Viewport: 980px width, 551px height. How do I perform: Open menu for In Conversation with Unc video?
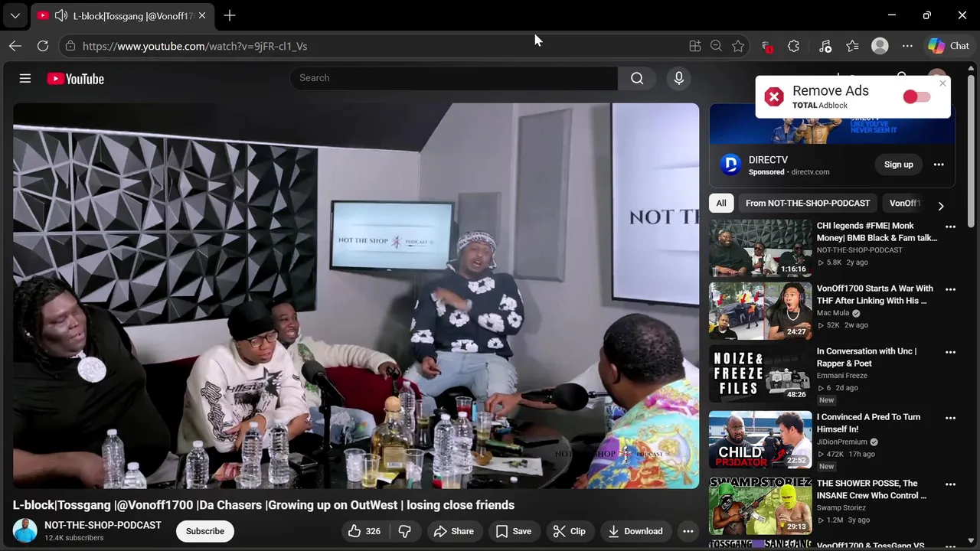point(950,352)
